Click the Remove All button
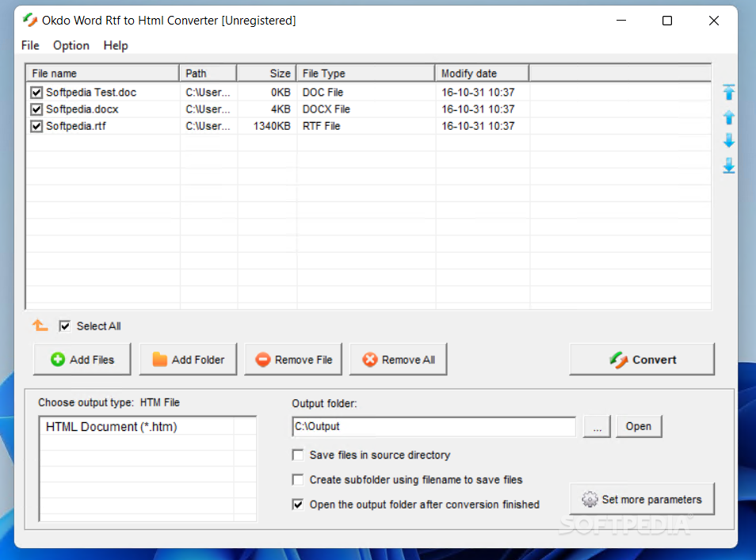 (399, 360)
